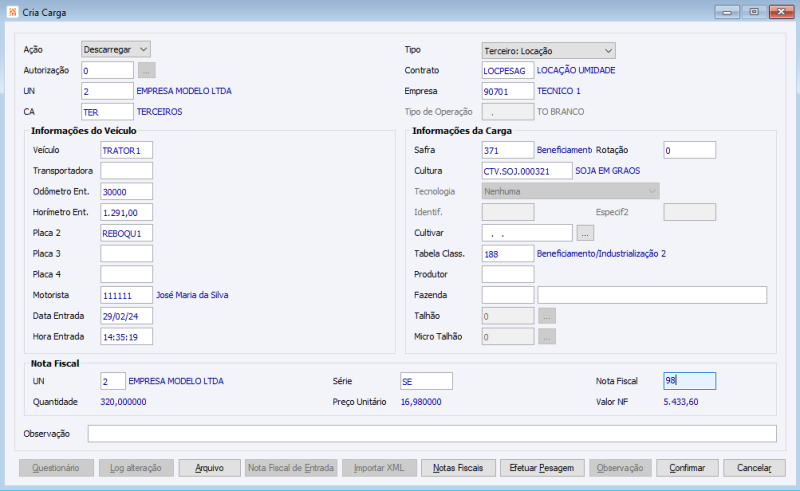Click the Motorista field showing 111111
The image size is (800, 491).
(x=126, y=295)
